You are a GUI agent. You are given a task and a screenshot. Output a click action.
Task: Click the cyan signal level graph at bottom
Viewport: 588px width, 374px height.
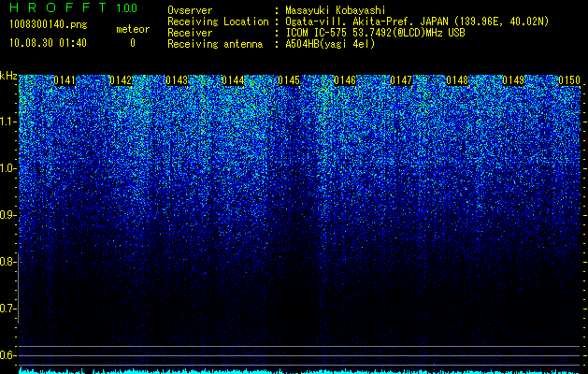point(299,370)
